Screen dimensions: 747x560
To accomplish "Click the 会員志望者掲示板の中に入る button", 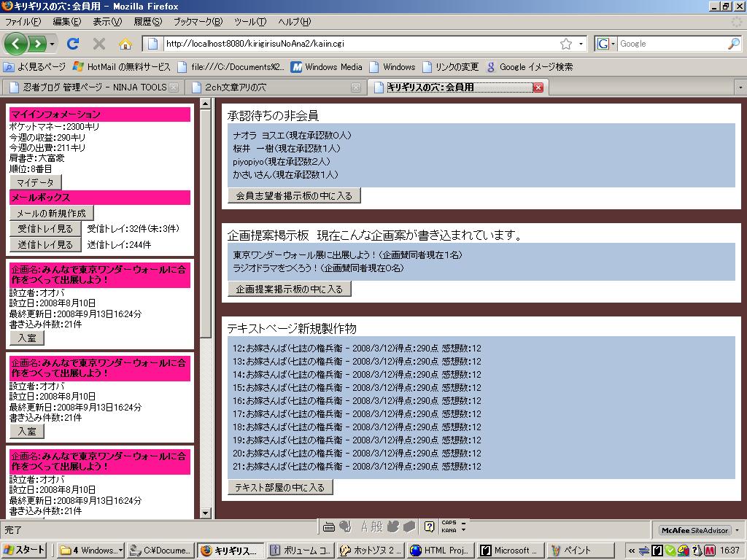I will pos(294,195).
